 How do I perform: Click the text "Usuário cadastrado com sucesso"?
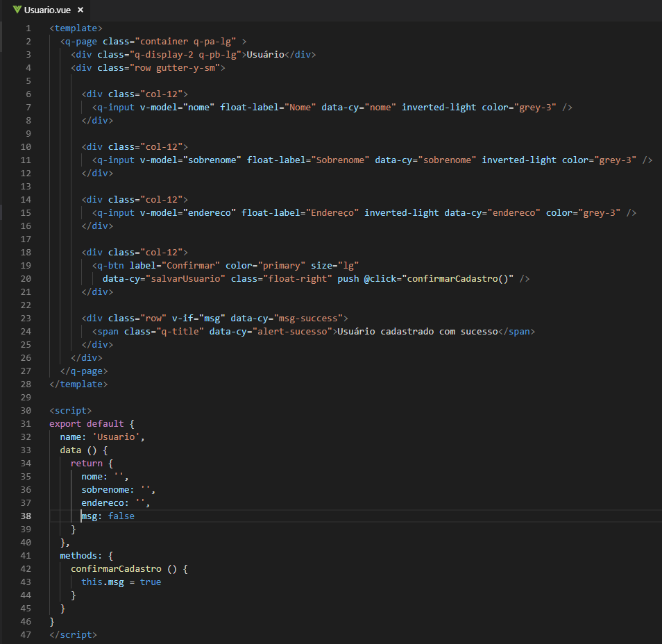418,331
